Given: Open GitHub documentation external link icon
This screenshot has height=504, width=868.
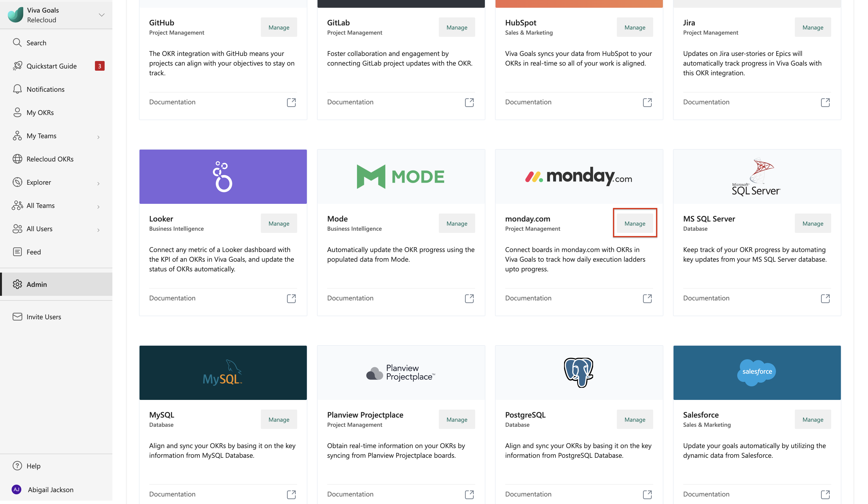Looking at the screenshot, I should (x=291, y=102).
